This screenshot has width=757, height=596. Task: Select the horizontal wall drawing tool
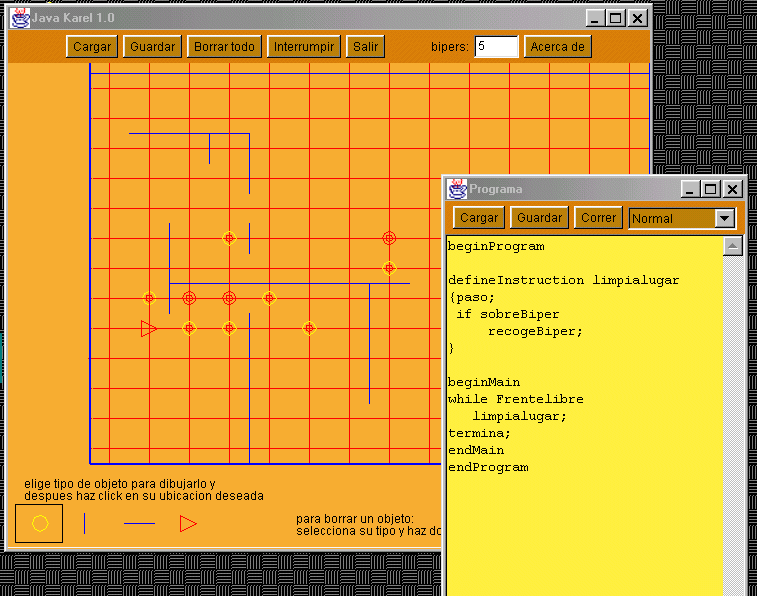pos(140,524)
